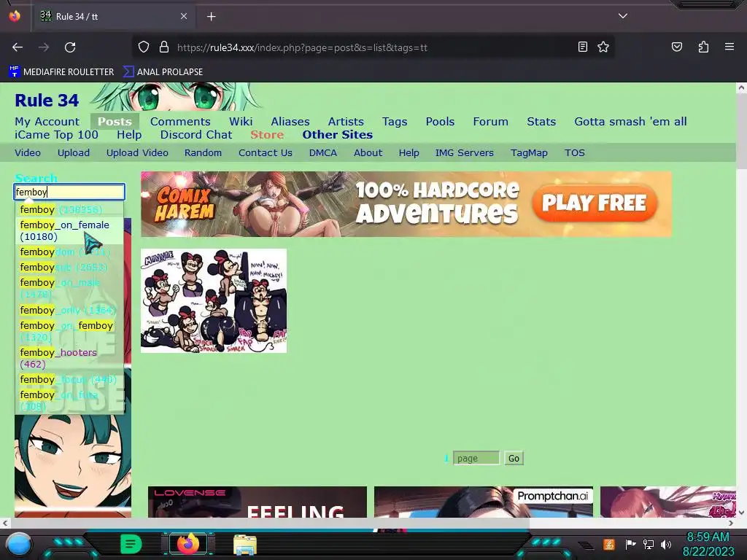Choose the suggestion with count (462)

pyautogui.click(x=69, y=358)
